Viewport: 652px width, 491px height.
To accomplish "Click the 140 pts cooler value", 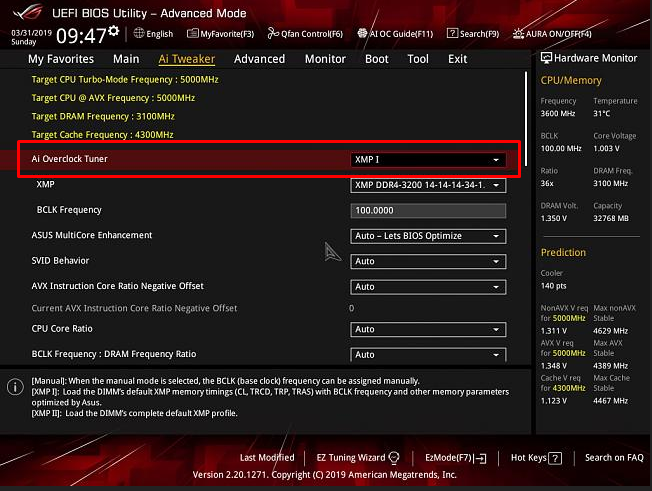I will point(553,286).
